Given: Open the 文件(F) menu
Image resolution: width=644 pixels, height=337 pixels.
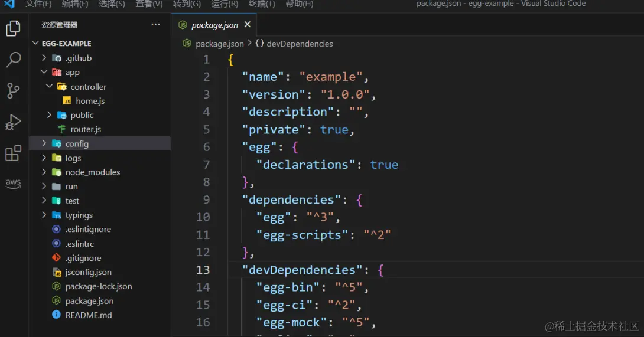Looking at the screenshot, I should click(x=38, y=4).
